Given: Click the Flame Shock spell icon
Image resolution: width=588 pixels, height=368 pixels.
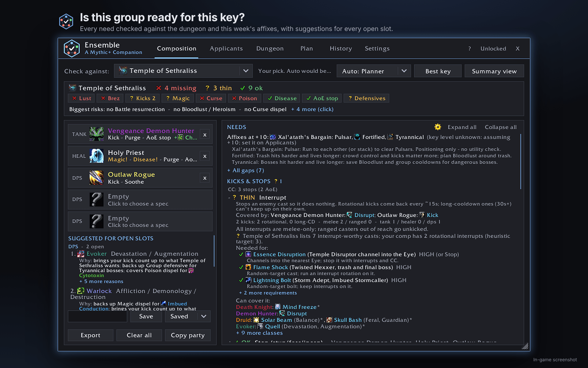Looking at the screenshot, I should point(248,267).
